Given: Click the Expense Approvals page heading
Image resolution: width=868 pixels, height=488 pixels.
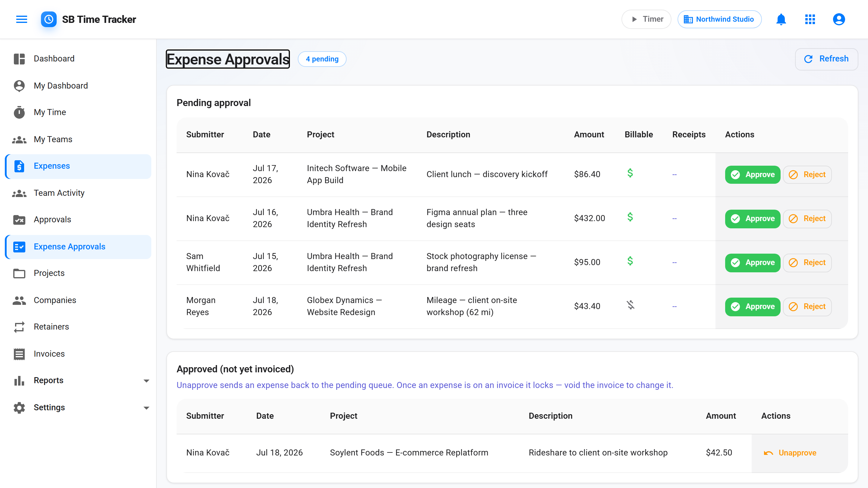Looking at the screenshot, I should 228,59.
